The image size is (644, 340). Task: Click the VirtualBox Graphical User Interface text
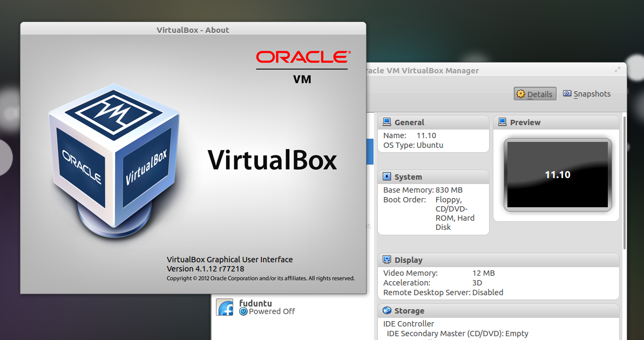point(229,260)
